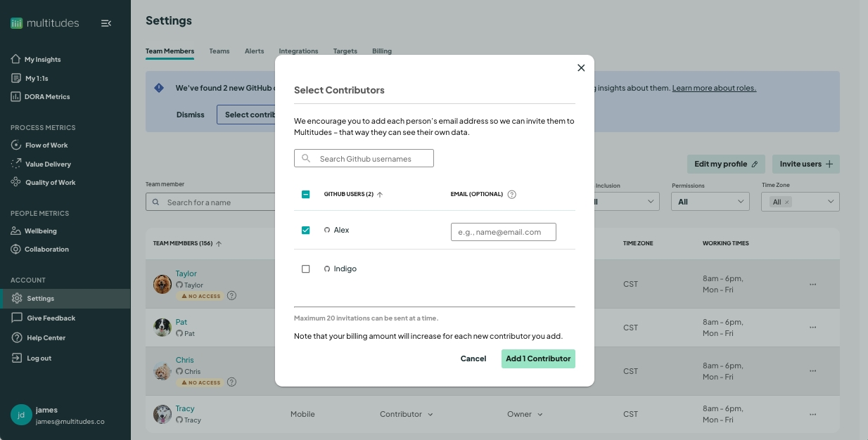Click Cancel in the contributors dialog
This screenshot has height=440, width=868.
(473, 359)
